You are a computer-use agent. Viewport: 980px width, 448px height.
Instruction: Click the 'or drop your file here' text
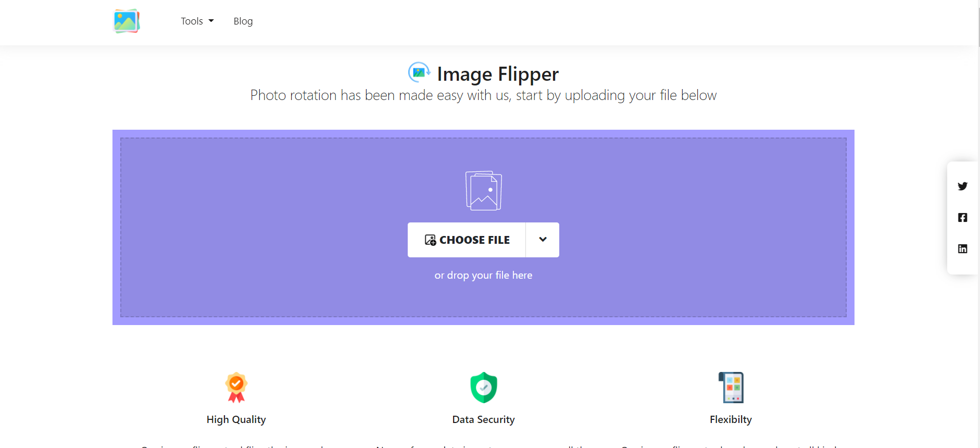[483, 275]
